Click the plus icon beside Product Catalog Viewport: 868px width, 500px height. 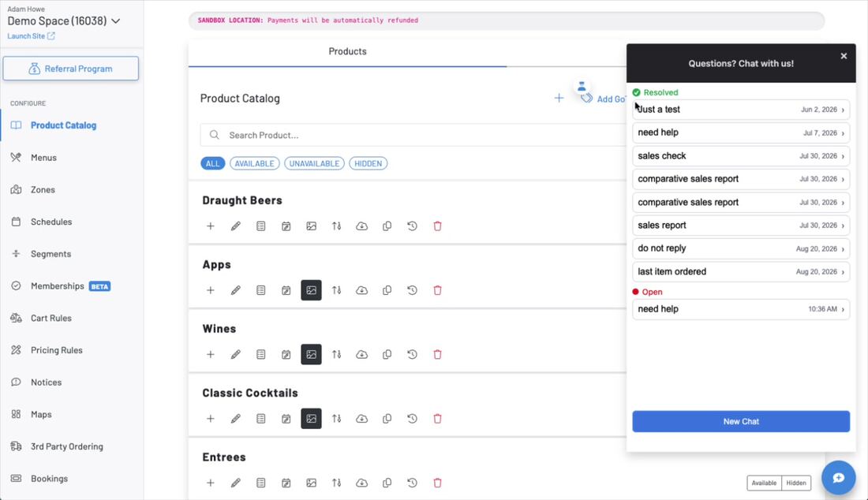(x=559, y=98)
